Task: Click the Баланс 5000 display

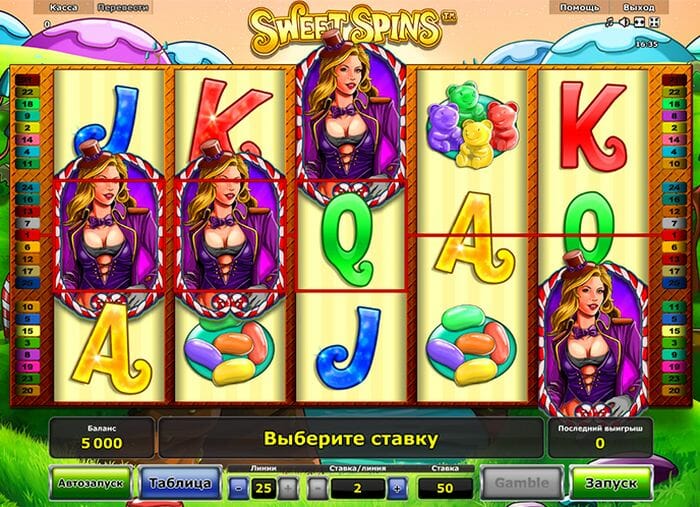Action: click(x=102, y=437)
